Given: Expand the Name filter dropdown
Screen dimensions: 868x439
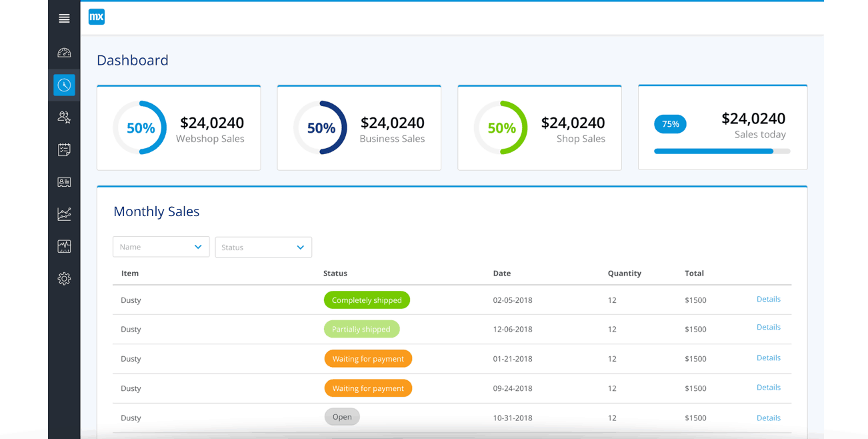Looking at the screenshot, I should click(161, 247).
